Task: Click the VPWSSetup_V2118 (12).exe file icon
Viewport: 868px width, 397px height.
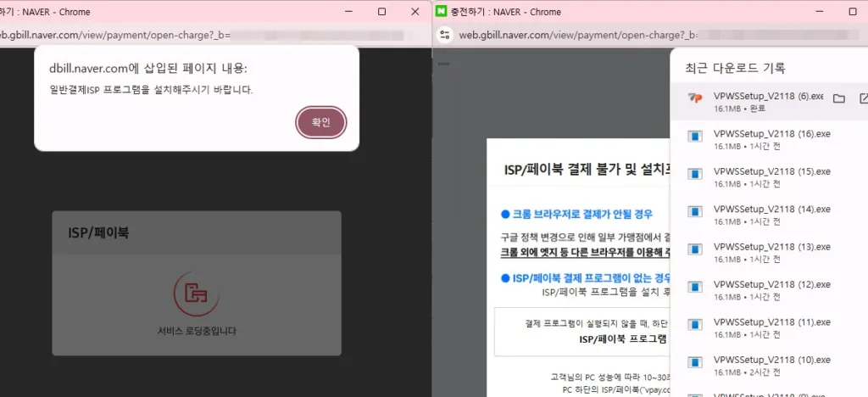Action: coord(695,287)
